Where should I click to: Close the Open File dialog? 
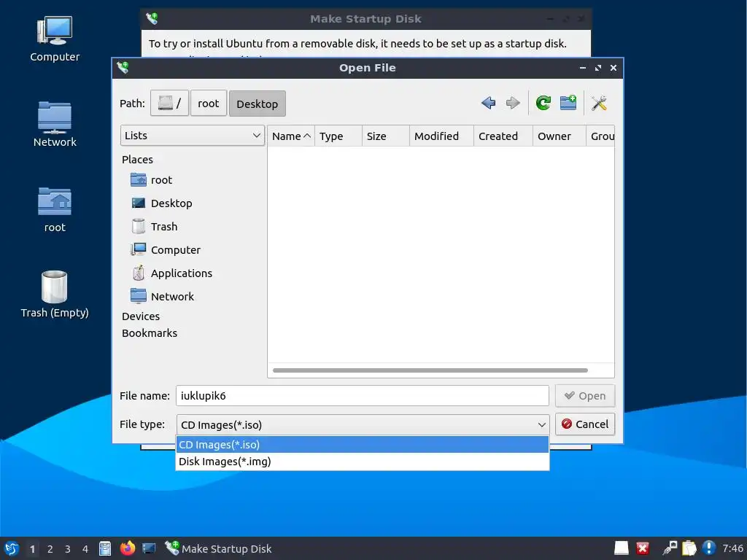pyautogui.click(x=614, y=68)
